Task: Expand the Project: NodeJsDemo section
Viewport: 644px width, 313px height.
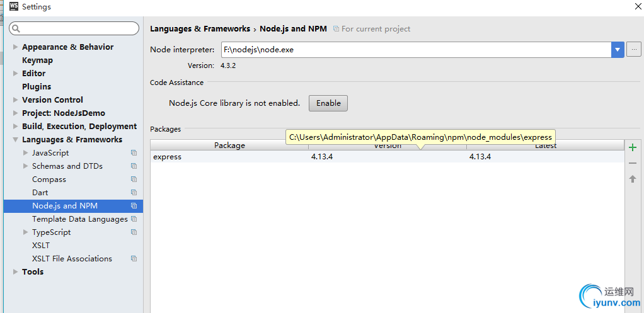Action: pos(16,113)
